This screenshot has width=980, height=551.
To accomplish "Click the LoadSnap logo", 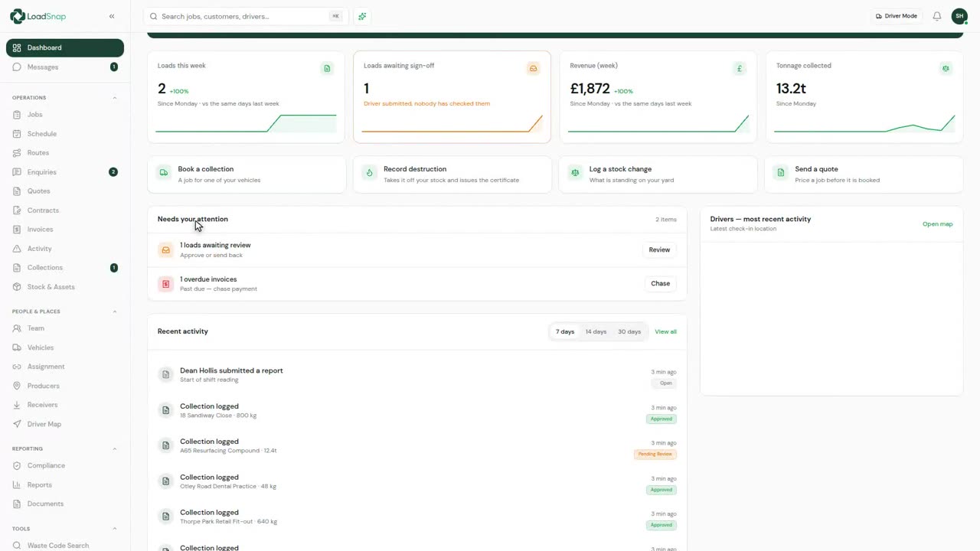I will 37,16.
